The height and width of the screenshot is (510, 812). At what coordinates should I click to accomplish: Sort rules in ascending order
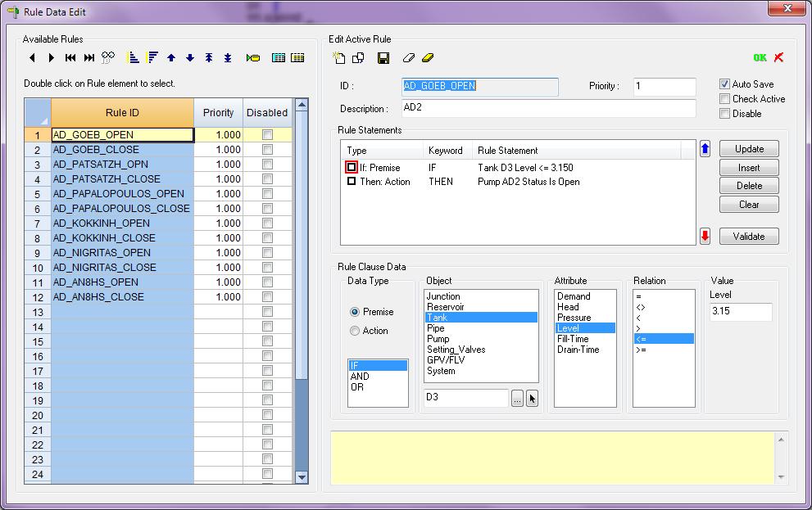[133, 57]
